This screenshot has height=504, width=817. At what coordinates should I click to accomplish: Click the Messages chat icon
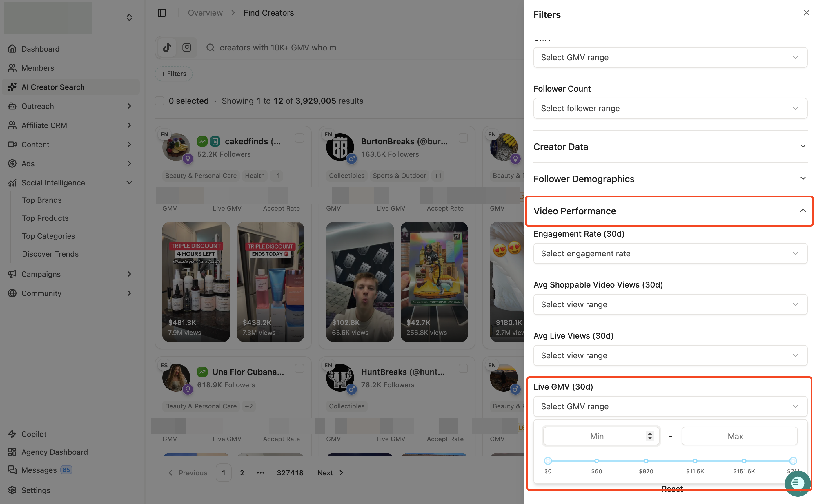pos(12,470)
